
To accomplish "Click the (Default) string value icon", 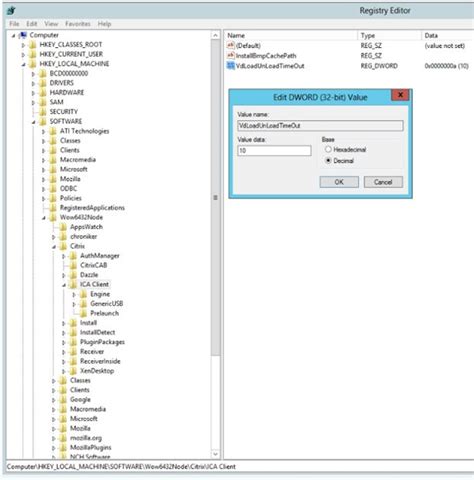I will [231, 45].
